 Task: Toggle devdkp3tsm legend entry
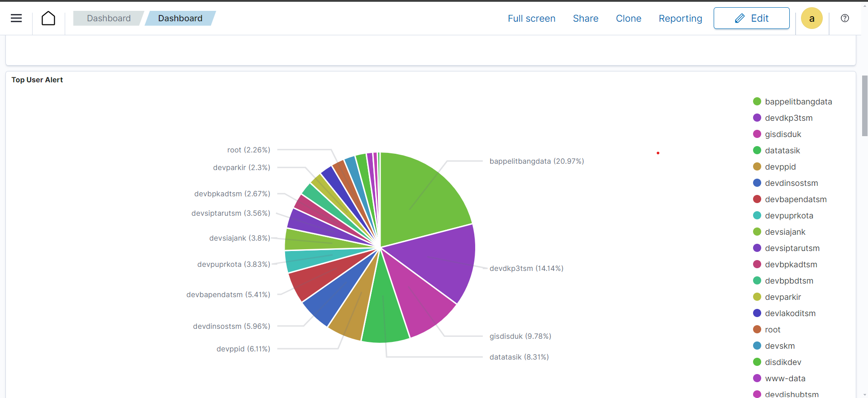pos(788,118)
